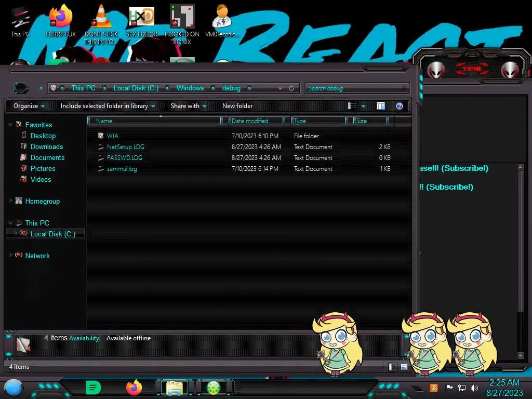
Task: Open Pictures in the navigation pane
Action: pos(43,168)
